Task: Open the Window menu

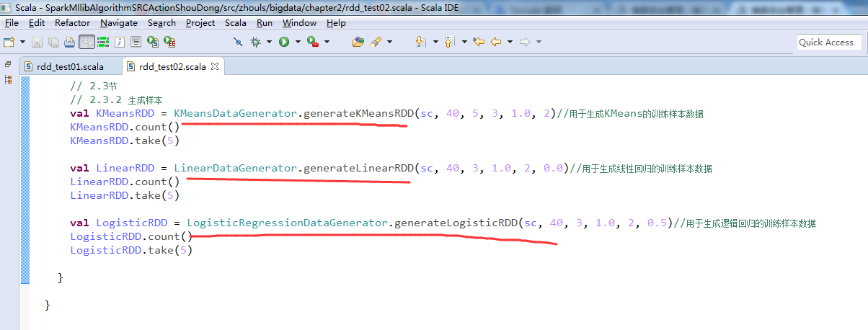Action: [299, 23]
